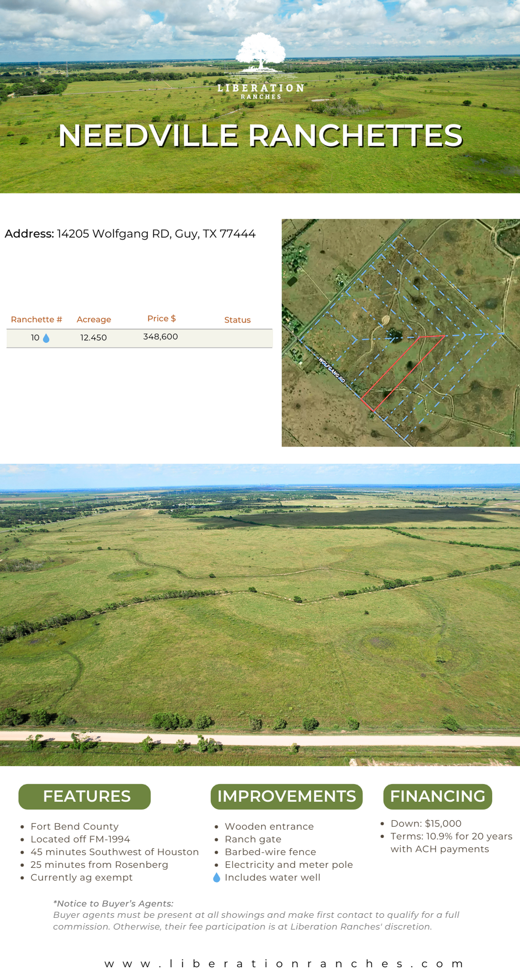Click the NEEDVILLE RANCHETTES title

pyautogui.click(x=260, y=136)
